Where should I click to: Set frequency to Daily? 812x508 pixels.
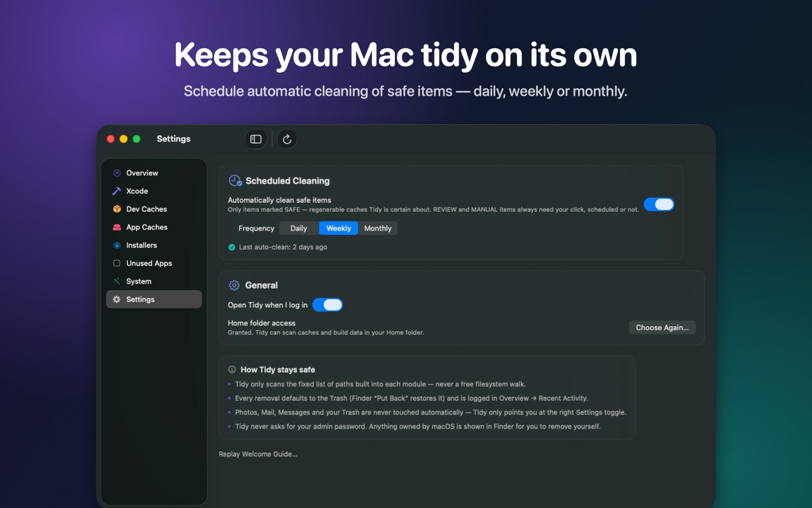(x=298, y=229)
